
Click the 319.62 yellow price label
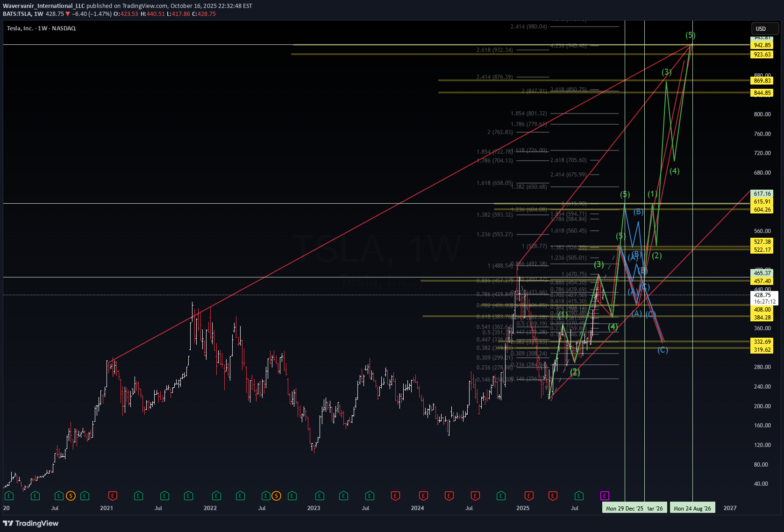[762, 350]
